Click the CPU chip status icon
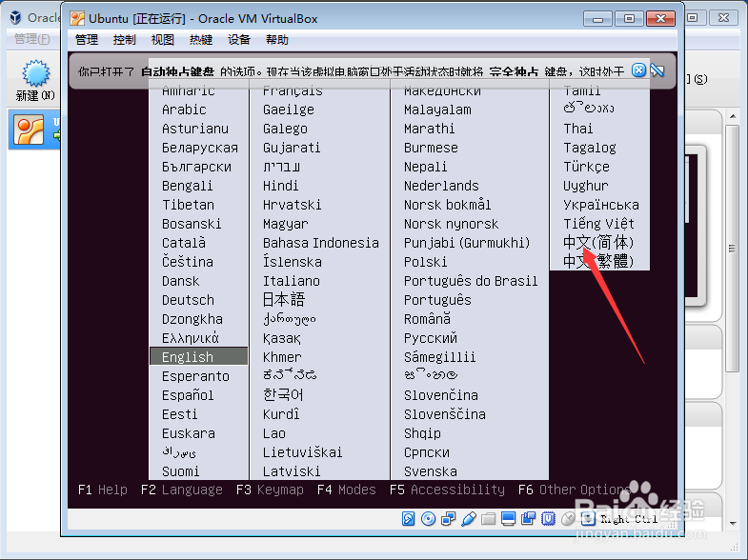This screenshot has height=560, width=748. [x=548, y=518]
